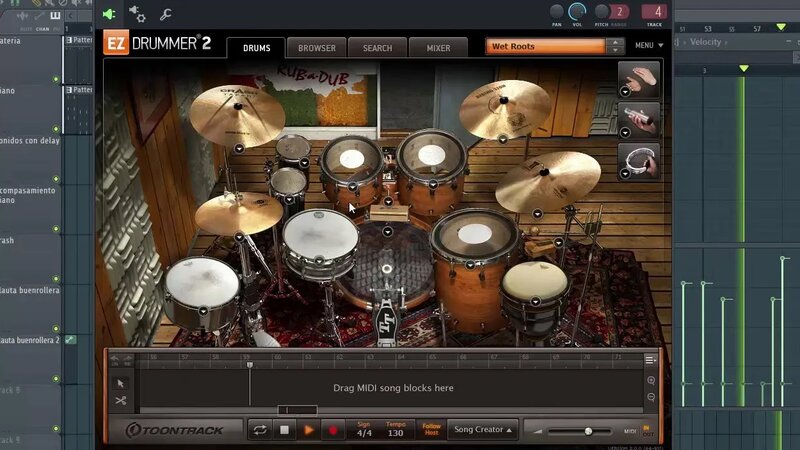800x450 pixels.
Task: Open tambourine dropdown arrow
Action: (x=625, y=173)
